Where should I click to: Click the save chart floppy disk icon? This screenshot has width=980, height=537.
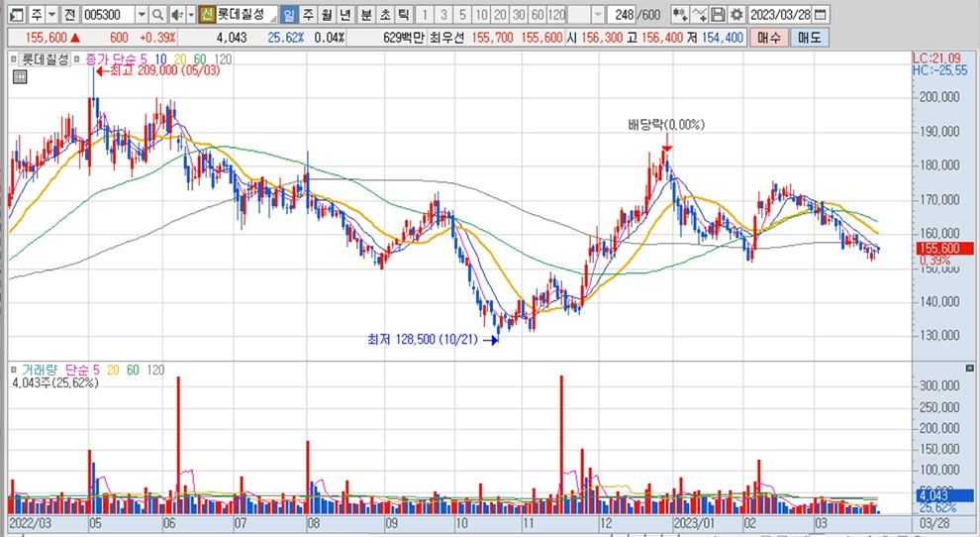pos(718,15)
